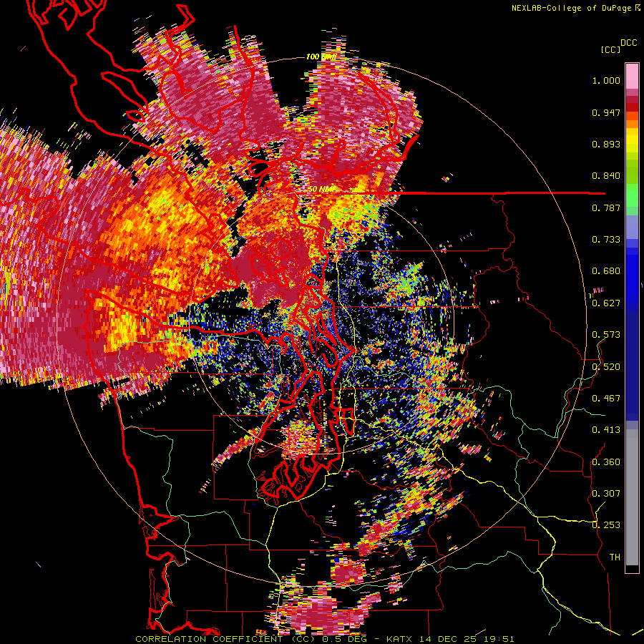Click the 0.680 scale value
644x644 pixels.
click(x=606, y=271)
